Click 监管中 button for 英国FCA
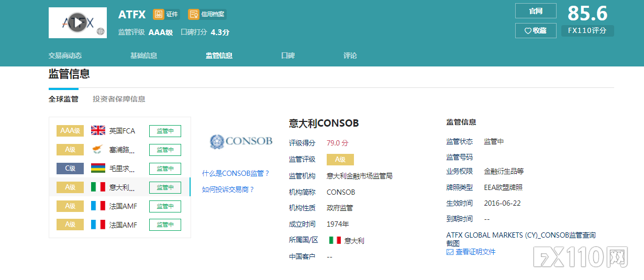The width and height of the screenshot is (644, 280). [165, 131]
